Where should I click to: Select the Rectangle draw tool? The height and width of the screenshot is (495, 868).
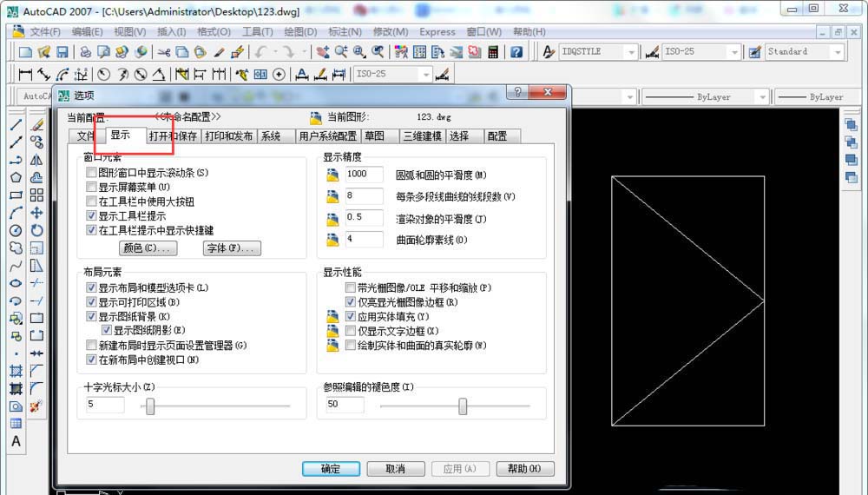coord(16,195)
